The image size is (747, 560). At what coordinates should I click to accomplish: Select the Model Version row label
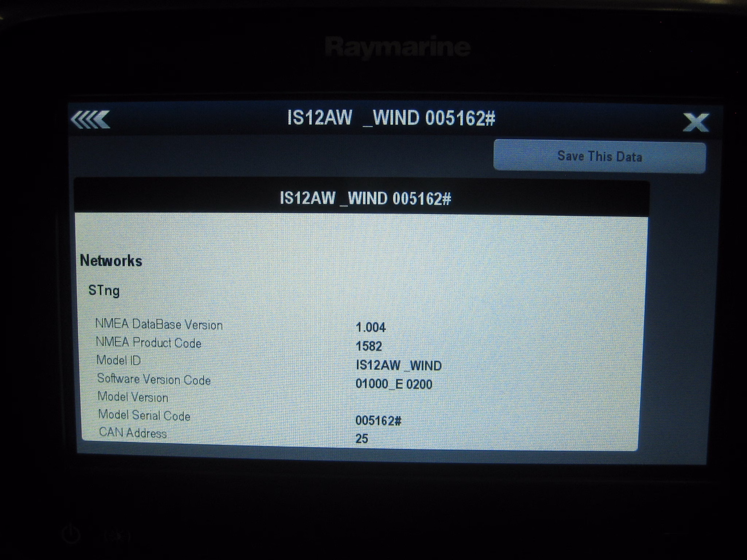pos(133,397)
